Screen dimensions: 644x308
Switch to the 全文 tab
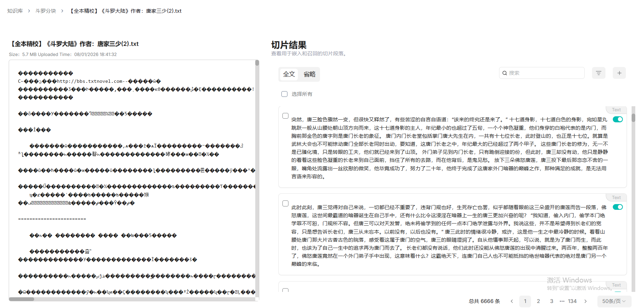(289, 74)
